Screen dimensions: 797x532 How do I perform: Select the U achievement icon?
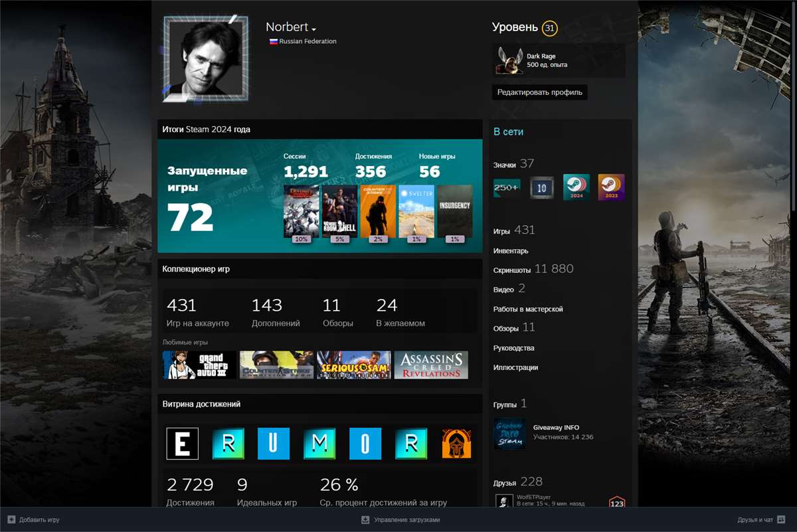[274, 444]
